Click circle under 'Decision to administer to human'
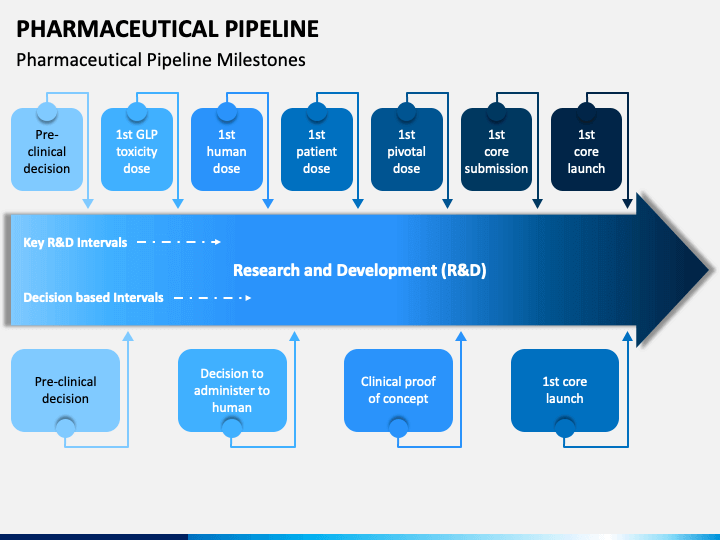 tap(232, 428)
